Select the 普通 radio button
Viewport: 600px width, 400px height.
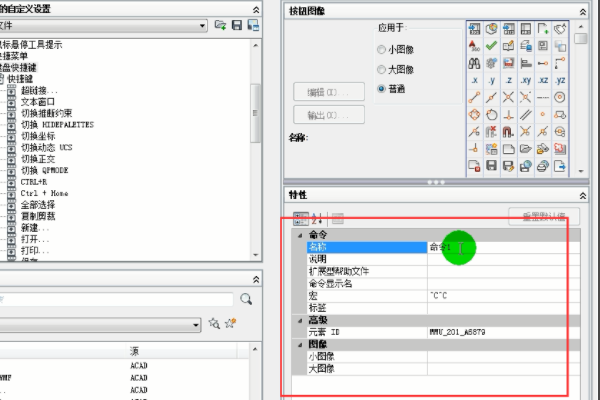coord(381,89)
